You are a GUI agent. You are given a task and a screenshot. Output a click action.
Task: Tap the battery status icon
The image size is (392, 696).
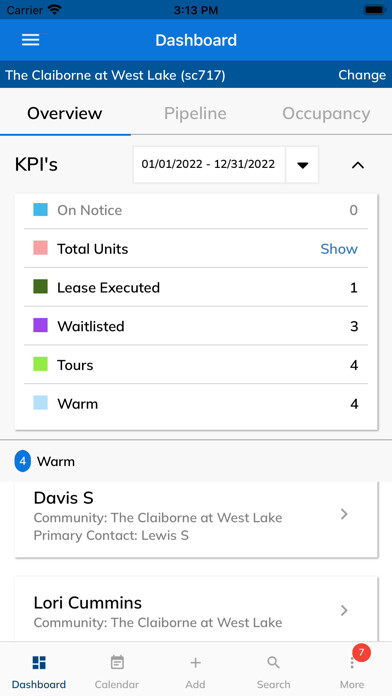pos(374,10)
